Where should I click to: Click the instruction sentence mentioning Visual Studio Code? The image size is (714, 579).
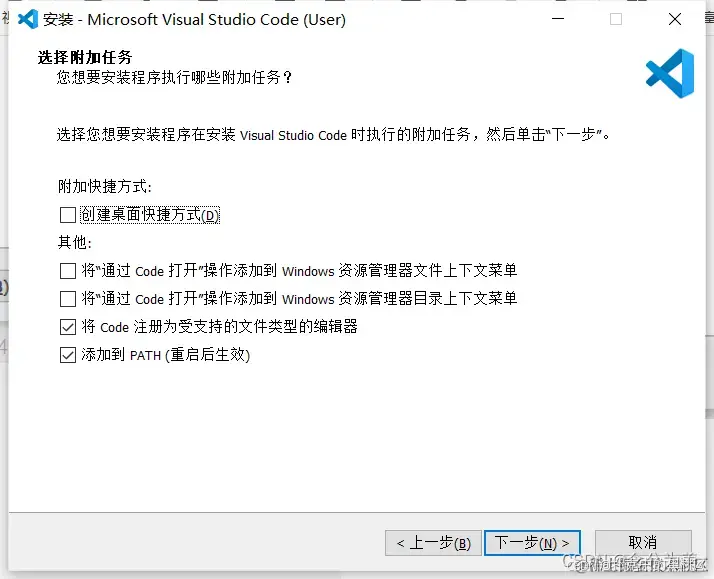click(x=333, y=135)
